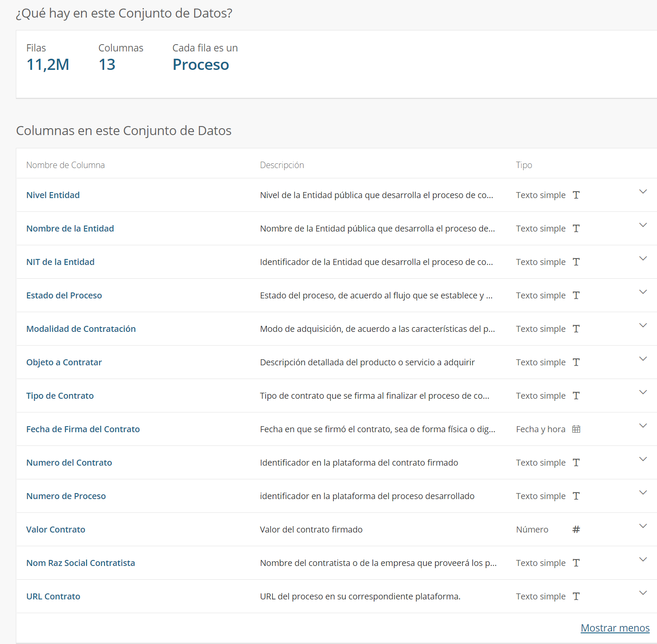Open the Numero del Contrato column link
This screenshot has width=657, height=644.
point(69,462)
